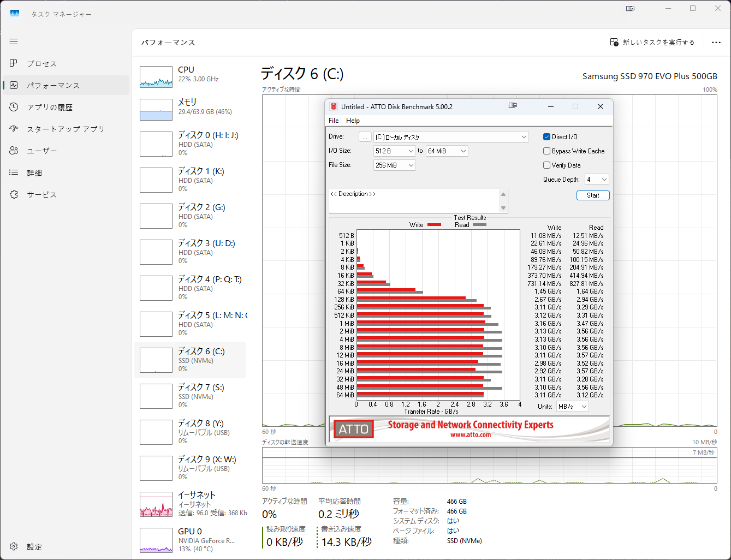This screenshot has height=560, width=731.
Task: Open the プロセス page icon
Action: tap(14, 63)
